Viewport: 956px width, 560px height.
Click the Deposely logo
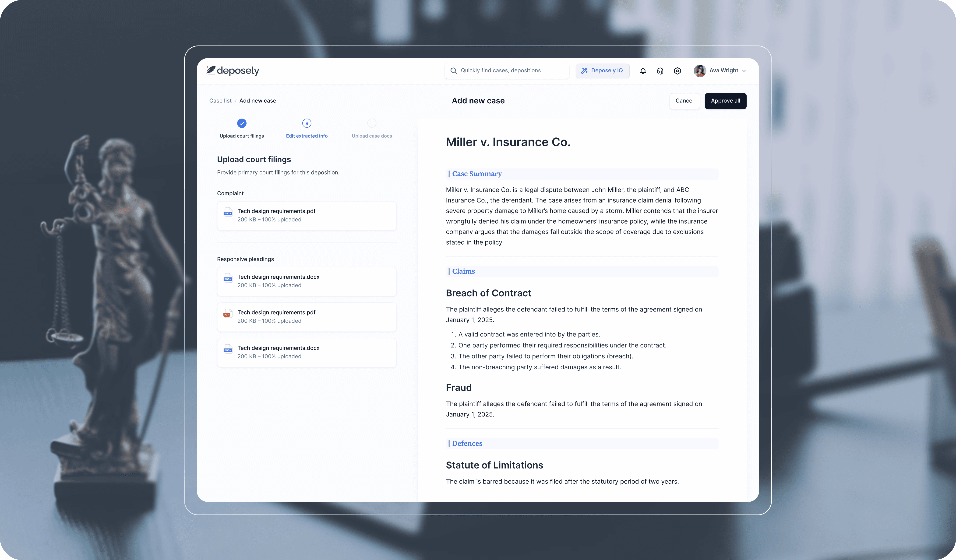233,70
